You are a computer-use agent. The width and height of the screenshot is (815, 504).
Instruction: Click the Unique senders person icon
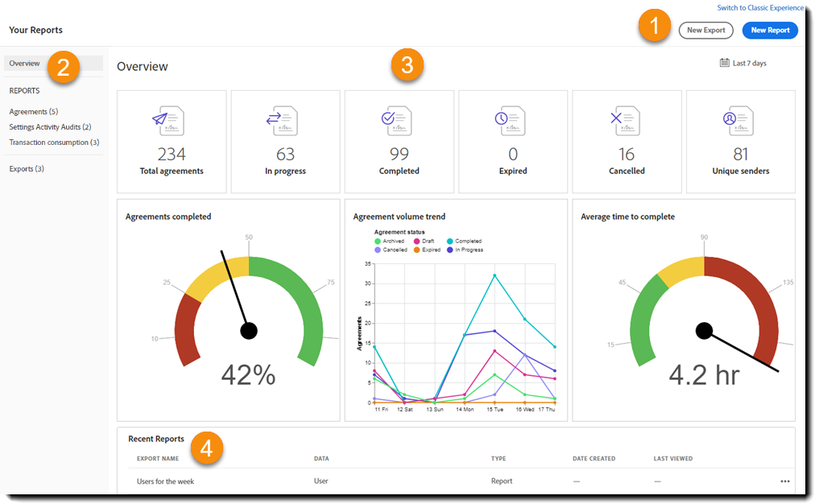(x=738, y=121)
